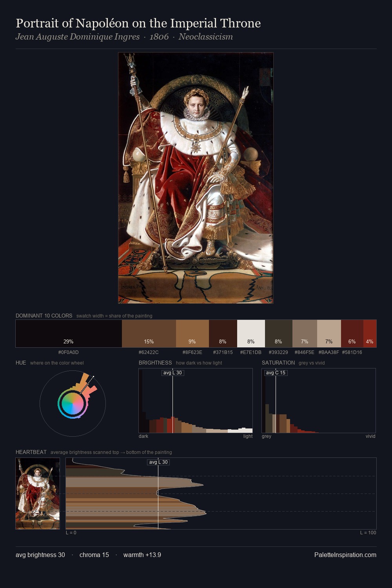Click the 'chroma 15' footer stat

point(94,555)
